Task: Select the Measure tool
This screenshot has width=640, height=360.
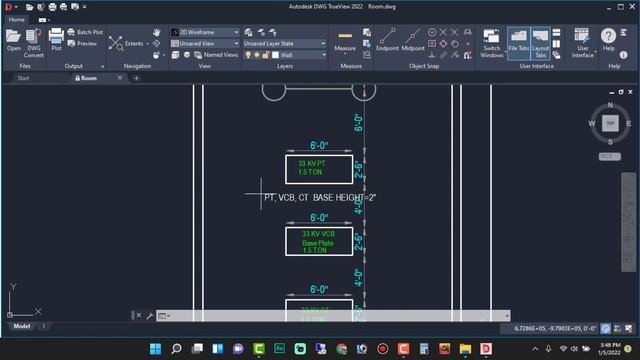Action: click(345, 40)
